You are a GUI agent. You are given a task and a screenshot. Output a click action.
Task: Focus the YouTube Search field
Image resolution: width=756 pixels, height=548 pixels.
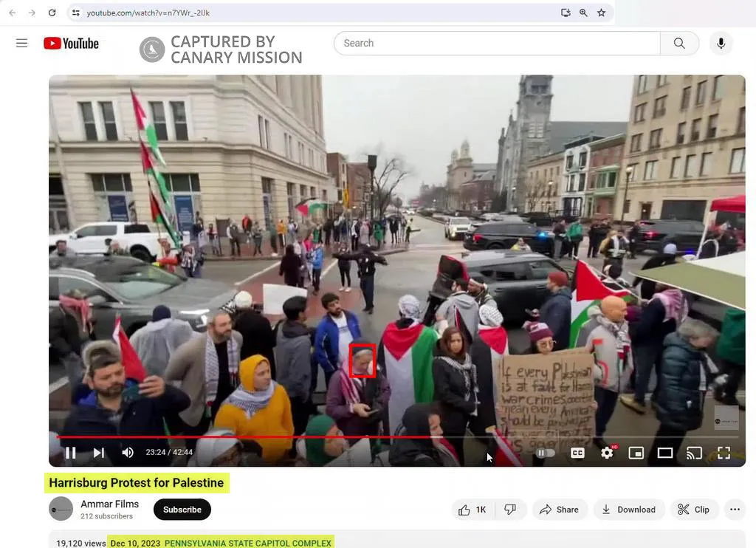[497, 43]
